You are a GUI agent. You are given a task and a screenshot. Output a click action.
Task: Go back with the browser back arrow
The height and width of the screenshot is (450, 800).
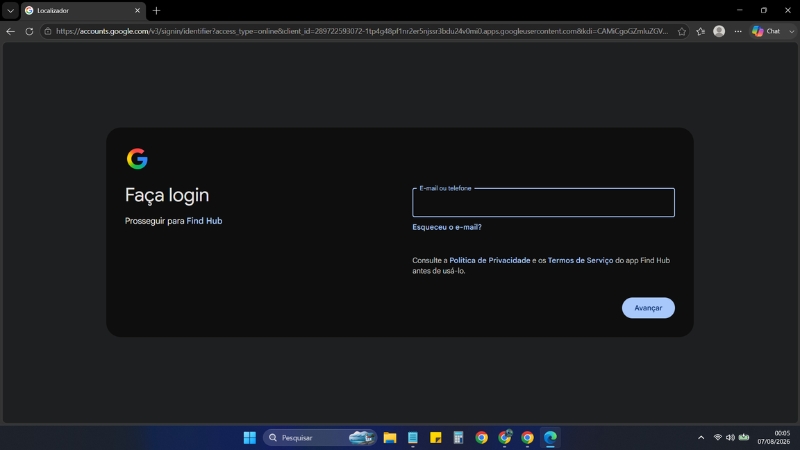click(10, 31)
